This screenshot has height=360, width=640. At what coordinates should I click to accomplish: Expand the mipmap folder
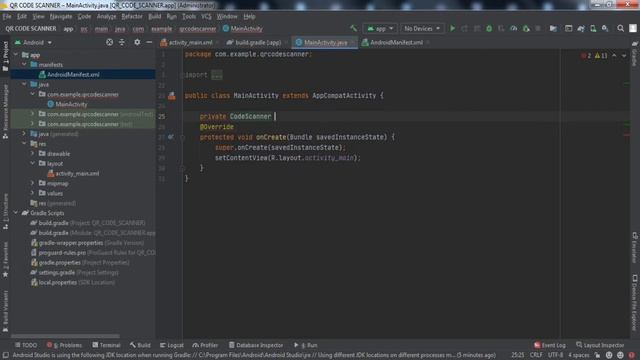click(33, 183)
